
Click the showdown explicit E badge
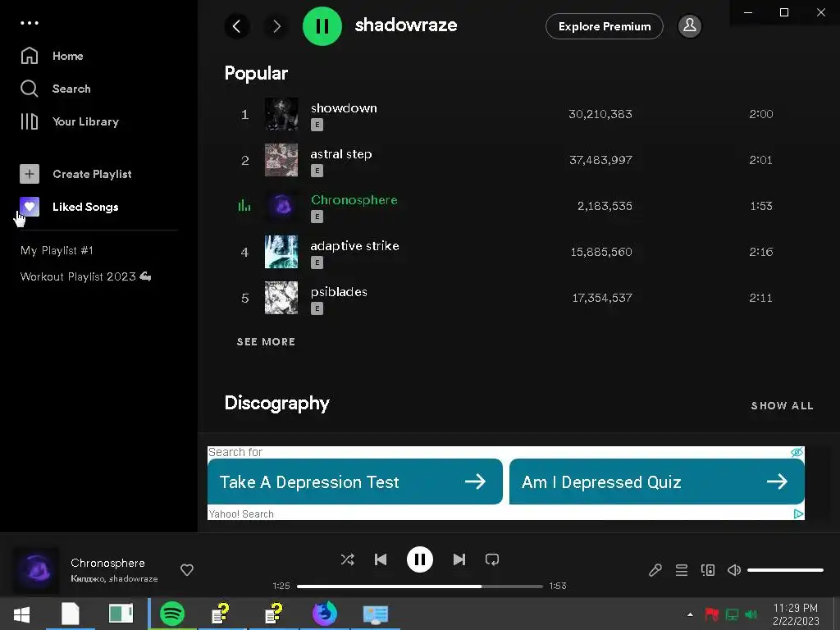point(317,125)
